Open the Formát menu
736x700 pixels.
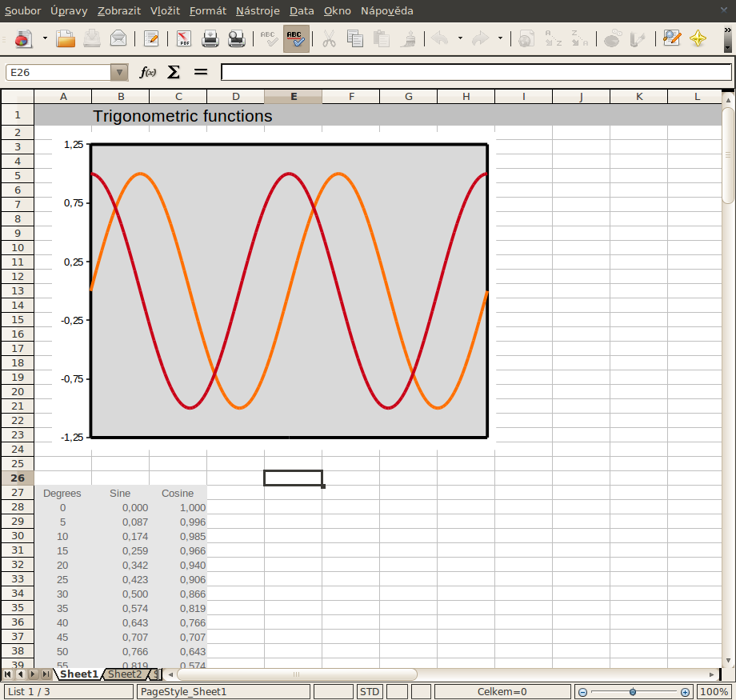[207, 10]
